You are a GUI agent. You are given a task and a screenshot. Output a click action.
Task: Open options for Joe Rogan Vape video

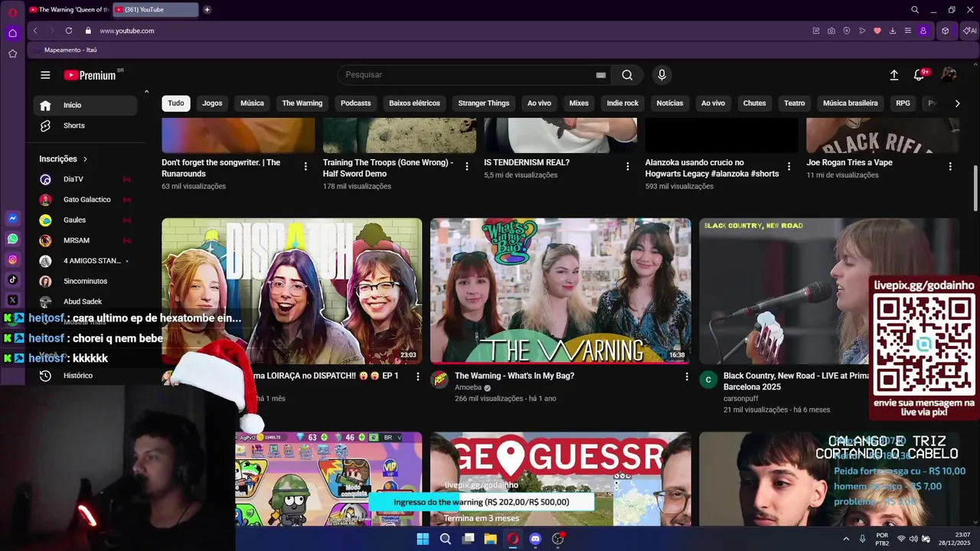[x=950, y=166]
